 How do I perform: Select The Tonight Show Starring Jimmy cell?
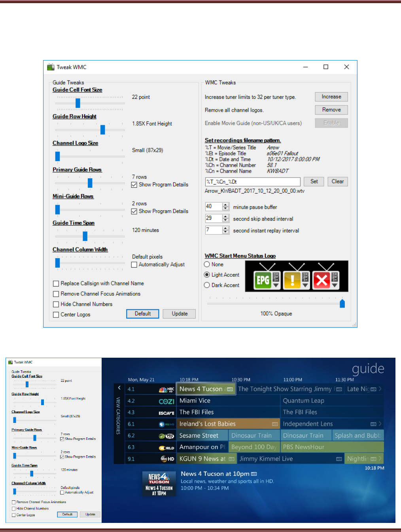[x=290, y=389]
